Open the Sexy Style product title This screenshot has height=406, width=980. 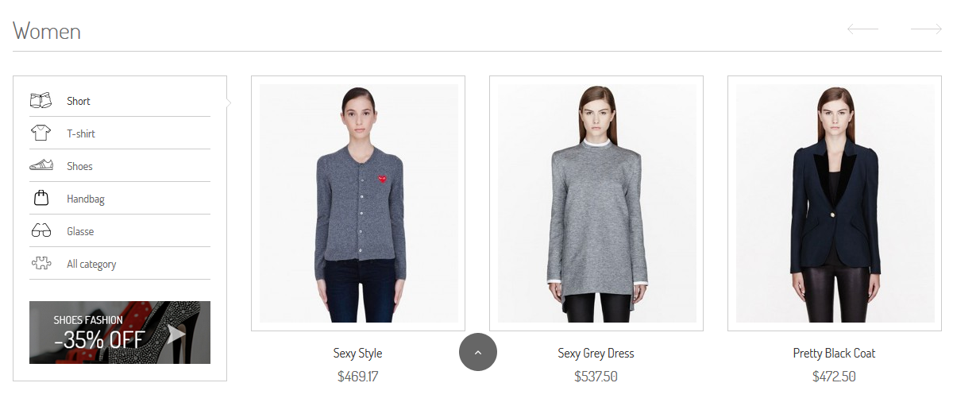click(357, 353)
